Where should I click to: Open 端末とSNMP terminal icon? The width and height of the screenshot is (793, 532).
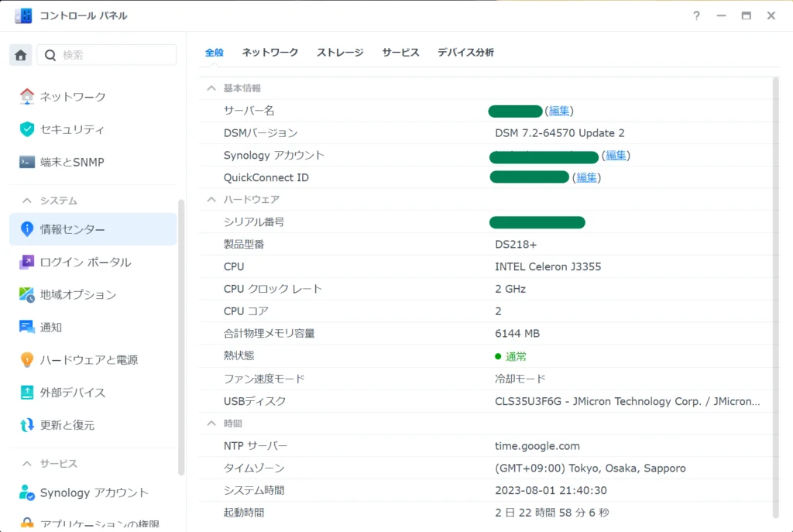(x=27, y=162)
